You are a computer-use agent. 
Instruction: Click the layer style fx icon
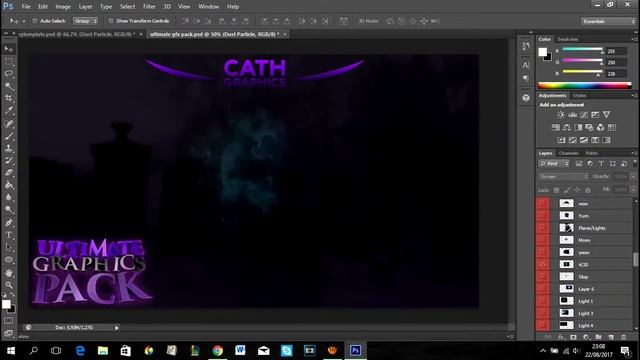[561, 337]
